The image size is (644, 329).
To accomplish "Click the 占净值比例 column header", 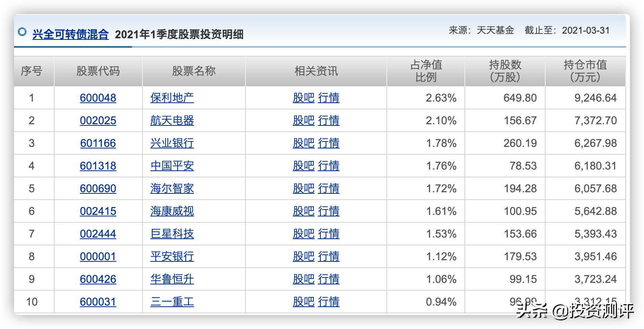I will (x=426, y=71).
